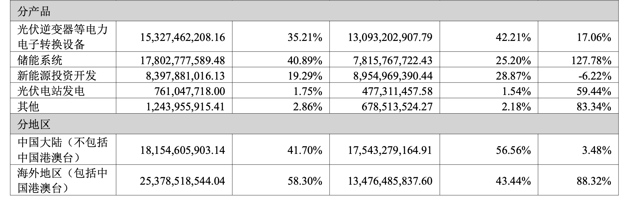Viewport: 644px width, 203px height.
Task: Select the 新能源投资开发 row label
Action: (x=57, y=76)
